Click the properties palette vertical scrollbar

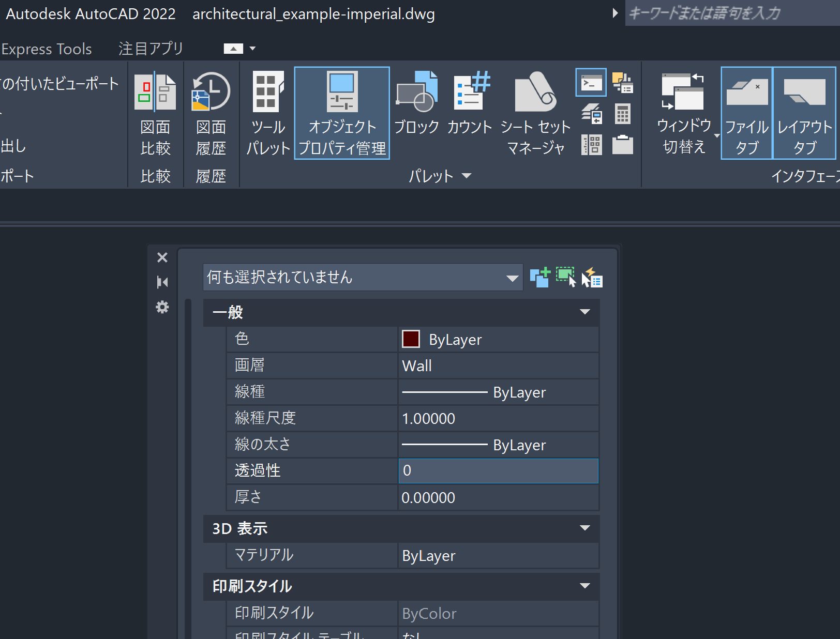tap(188, 468)
